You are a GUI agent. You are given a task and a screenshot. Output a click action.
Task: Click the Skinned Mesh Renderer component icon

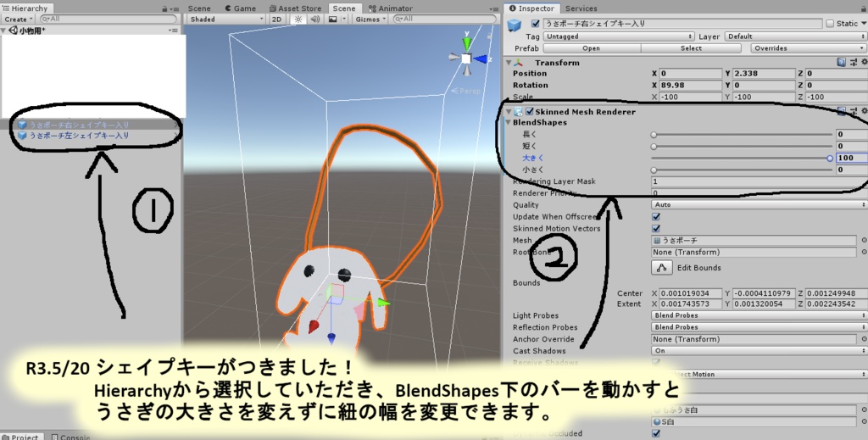[519, 111]
